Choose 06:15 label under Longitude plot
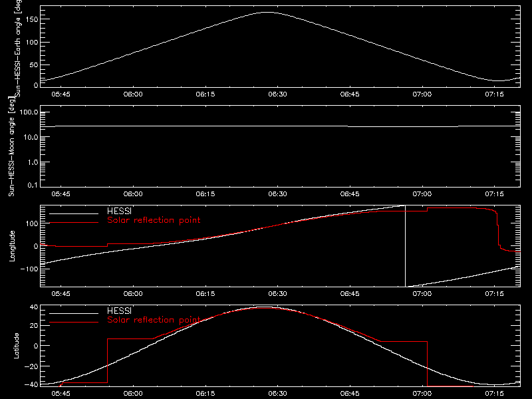Viewport: 532px width, 399px height. click(x=205, y=294)
